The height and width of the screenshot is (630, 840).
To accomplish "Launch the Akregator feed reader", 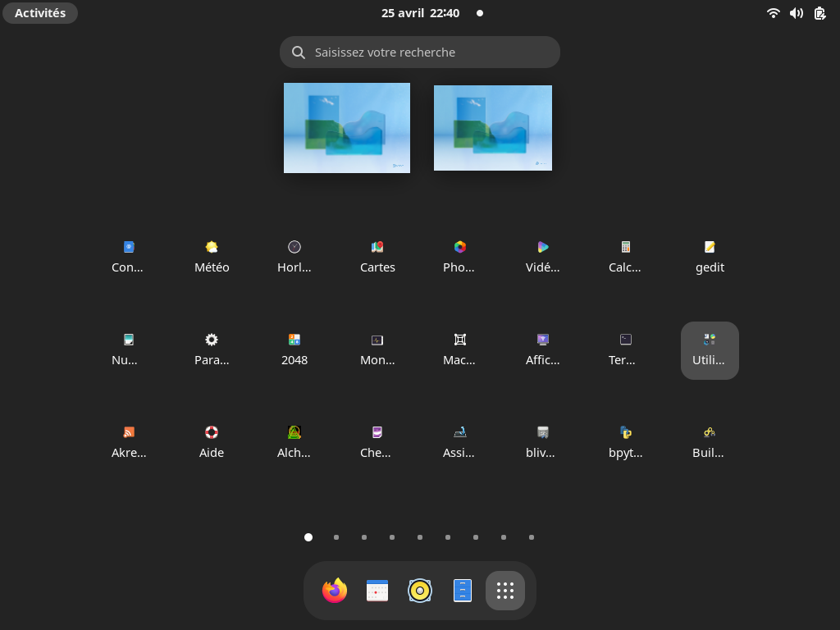I will click(129, 432).
